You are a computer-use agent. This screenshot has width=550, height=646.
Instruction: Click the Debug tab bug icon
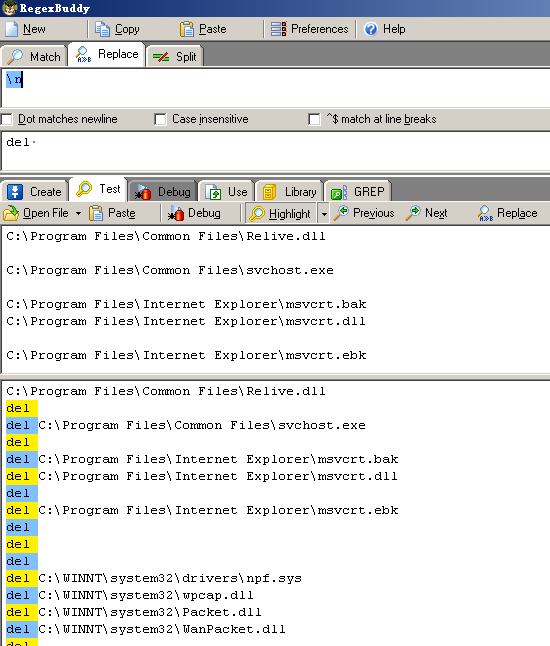[143, 192]
